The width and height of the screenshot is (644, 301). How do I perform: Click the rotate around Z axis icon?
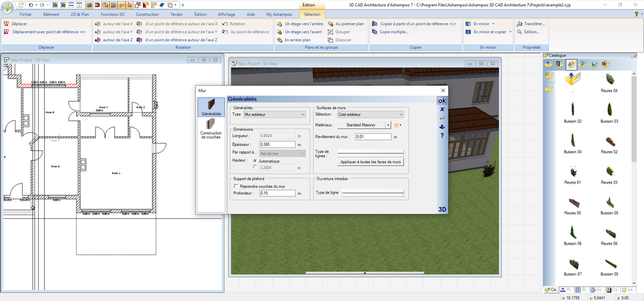click(97, 40)
